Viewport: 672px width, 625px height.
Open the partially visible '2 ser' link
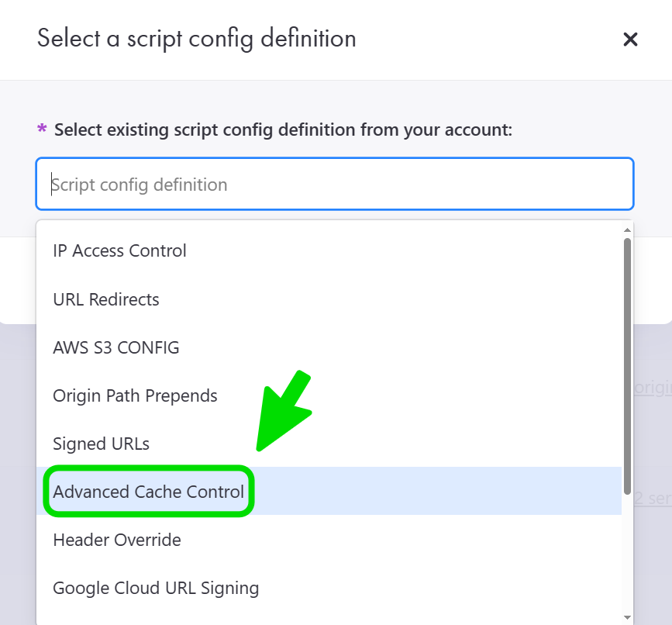653,498
